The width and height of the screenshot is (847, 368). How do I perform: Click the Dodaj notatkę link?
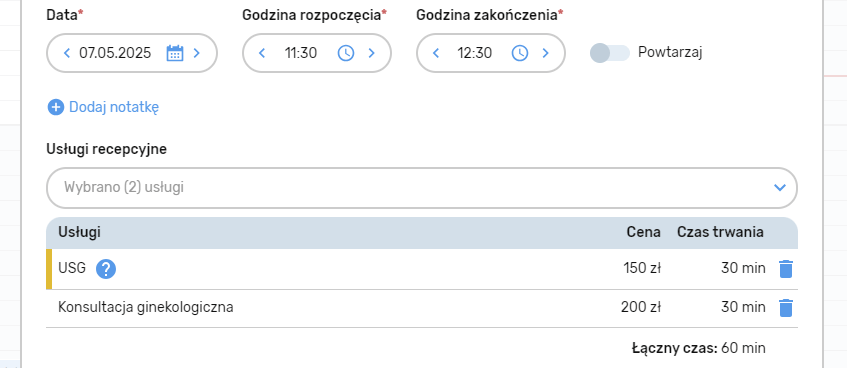pos(114,108)
